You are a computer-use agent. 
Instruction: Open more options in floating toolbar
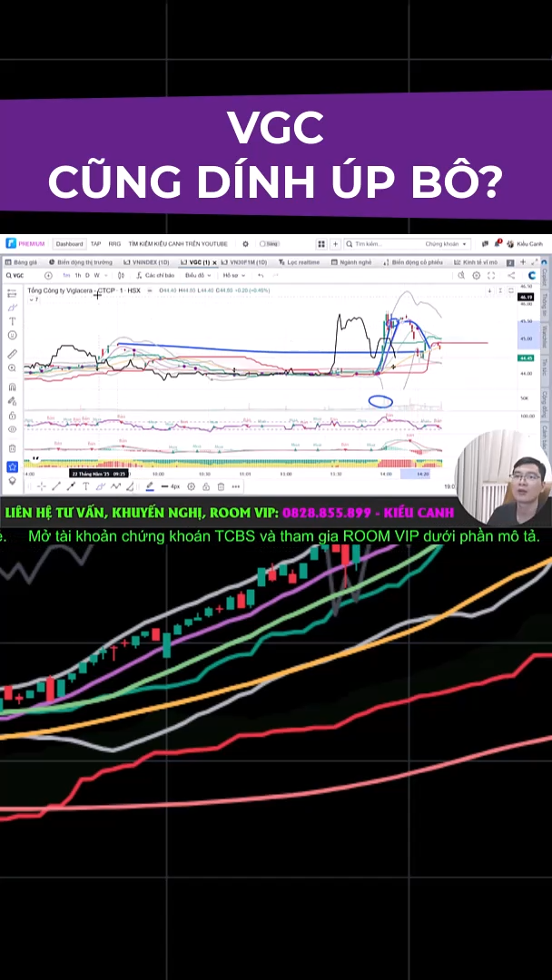pos(236,486)
